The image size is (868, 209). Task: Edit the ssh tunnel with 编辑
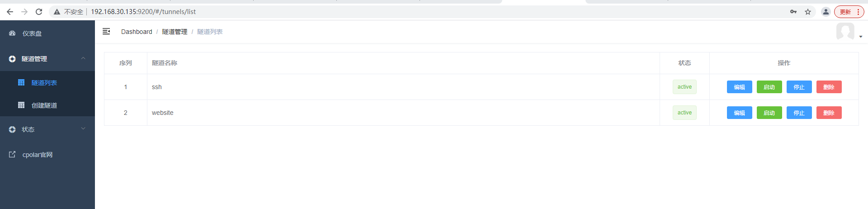point(740,87)
